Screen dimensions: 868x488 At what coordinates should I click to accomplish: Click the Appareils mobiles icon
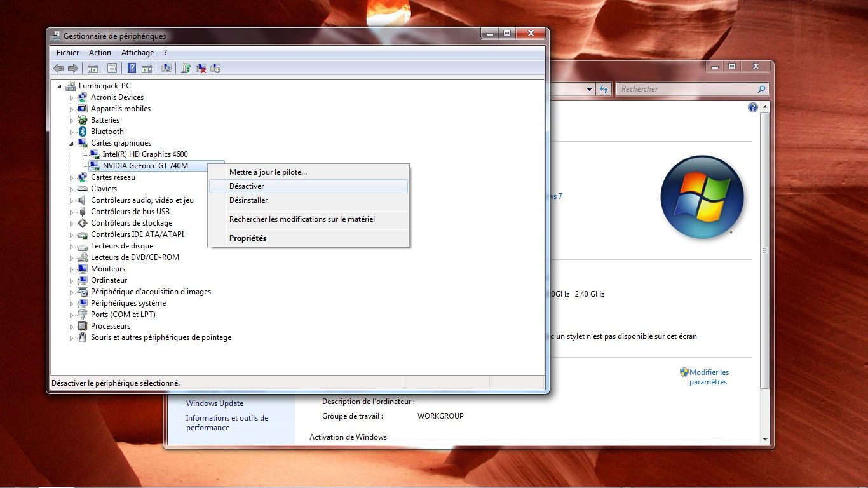pyautogui.click(x=82, y=109)
